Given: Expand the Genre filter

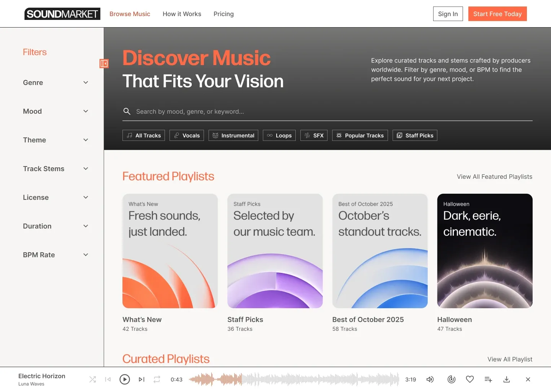Looking at the screenshot, I should click(56, 83).
